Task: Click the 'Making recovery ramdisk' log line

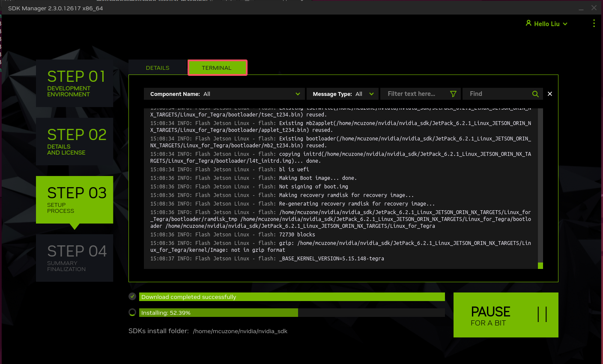Action: [282, 195]
